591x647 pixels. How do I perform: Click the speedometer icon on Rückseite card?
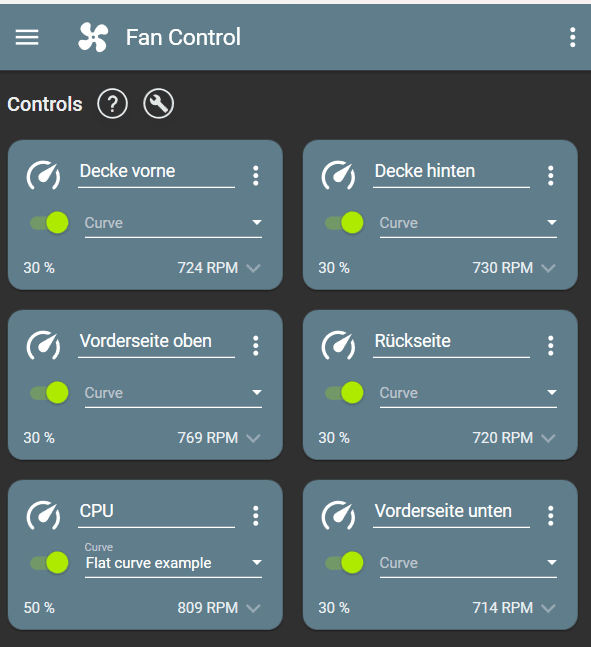(338, 345)
